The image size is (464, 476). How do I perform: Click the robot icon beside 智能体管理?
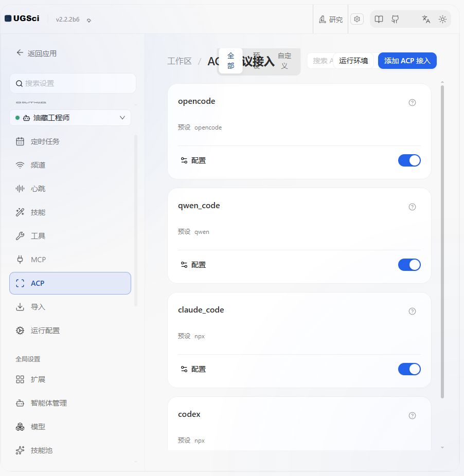[20, 403]
